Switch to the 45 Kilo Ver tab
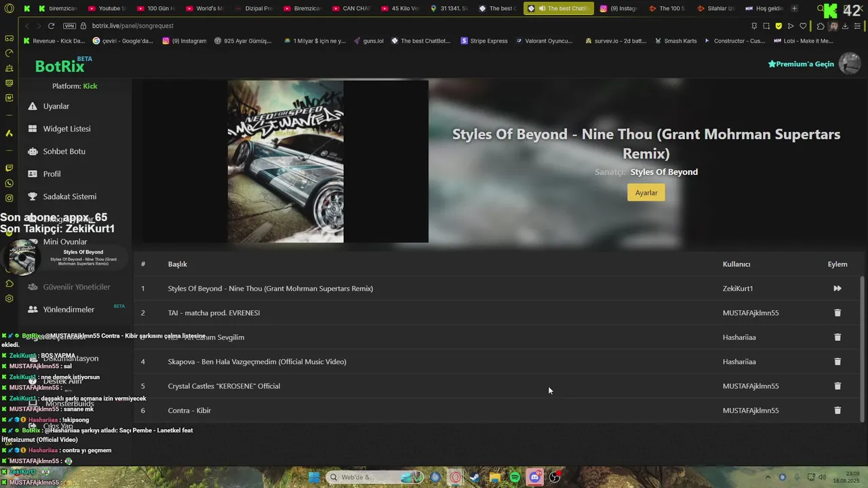The width and height of the screenshot is (868, 488). click(399, 9)
